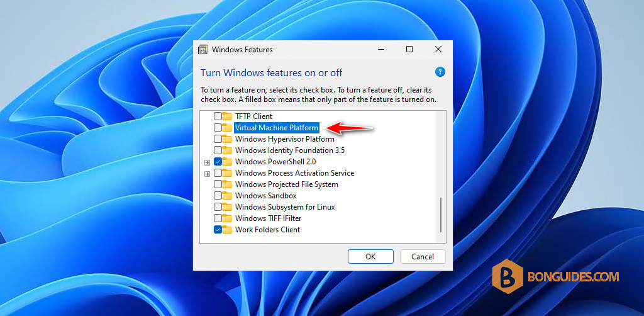Screen dimensions: 644x316
Task: Select the Work Folders Client label
Action: tap(267, 229)
